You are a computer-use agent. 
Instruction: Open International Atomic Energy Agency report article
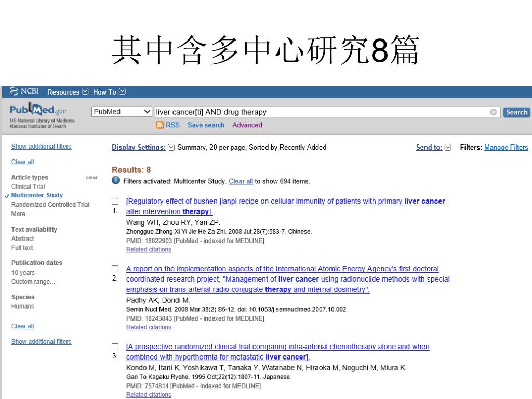tap(288, 279)
